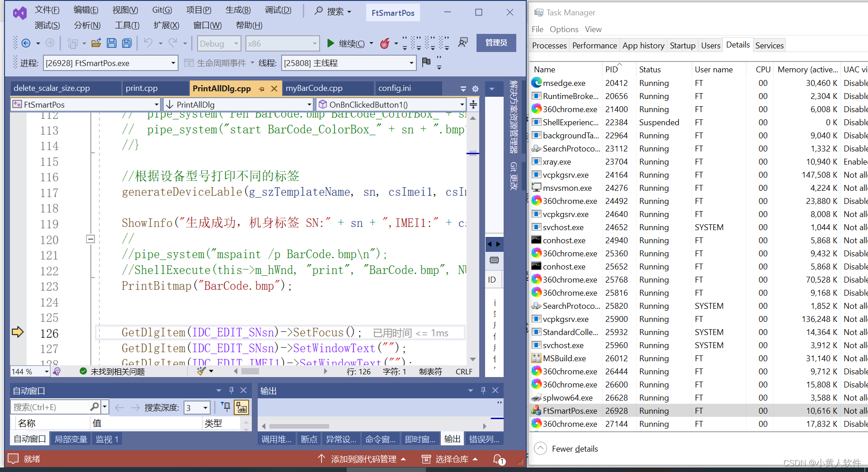Open the search depth dropdown
Screen dimensions: 868x472
(x=197, y=407)
